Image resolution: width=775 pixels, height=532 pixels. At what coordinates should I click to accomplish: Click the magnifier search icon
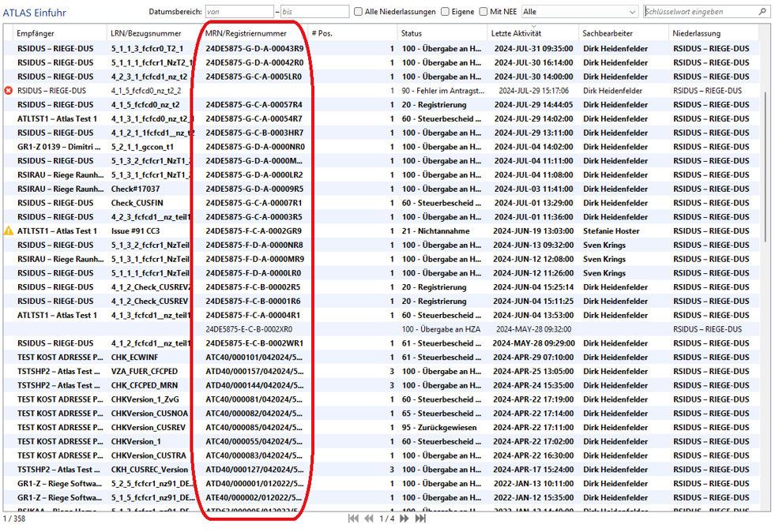coord(762,12)
